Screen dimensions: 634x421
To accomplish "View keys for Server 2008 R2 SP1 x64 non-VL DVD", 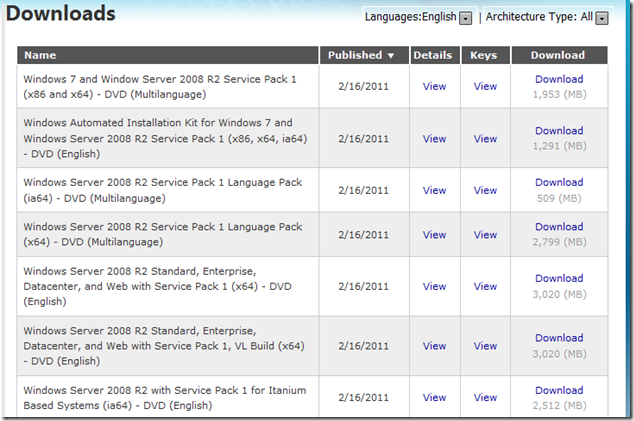I will coord(486,287).
